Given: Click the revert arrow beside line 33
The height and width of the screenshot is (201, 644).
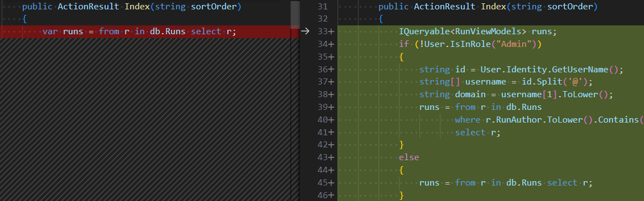Looking at the screenshot, I should tap(305, 31).
